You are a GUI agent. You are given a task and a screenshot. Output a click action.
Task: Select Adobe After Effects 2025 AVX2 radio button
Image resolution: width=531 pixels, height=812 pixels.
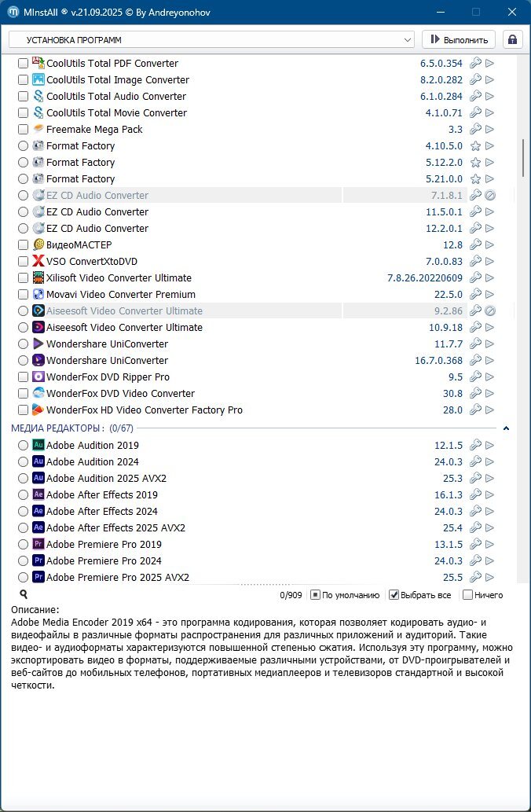tap(23, 528)
